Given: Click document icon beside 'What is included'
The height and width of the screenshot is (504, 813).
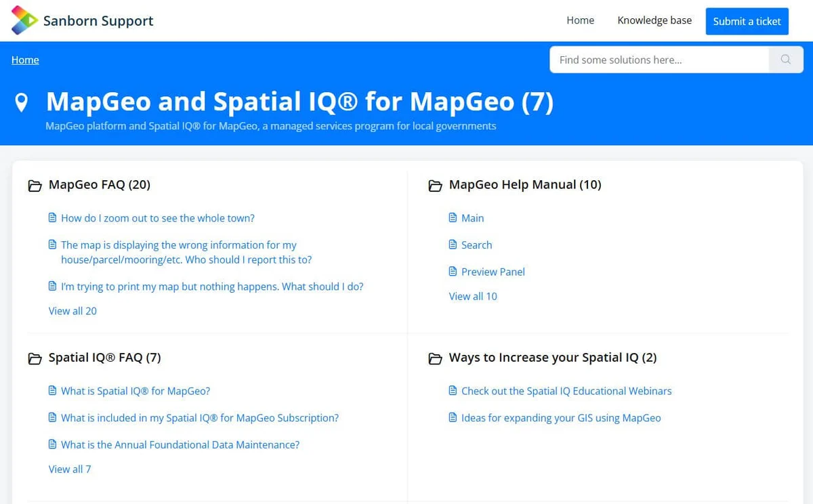Looking at the screenshot, I should (x=52, y=417).
